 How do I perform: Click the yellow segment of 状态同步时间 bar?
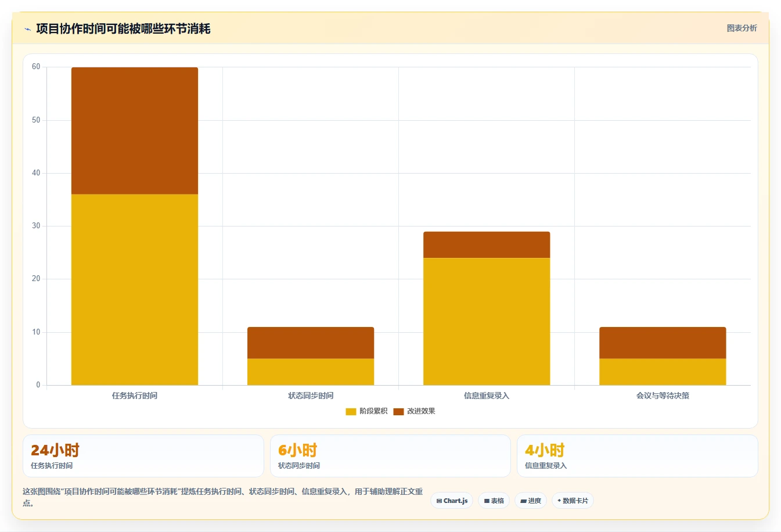point(311,372)
